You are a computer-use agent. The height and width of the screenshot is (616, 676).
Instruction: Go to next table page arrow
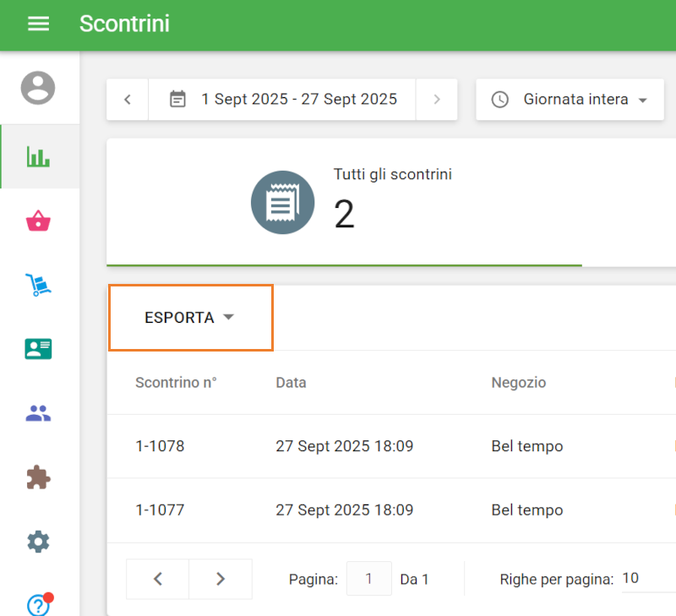pos(221,579)
